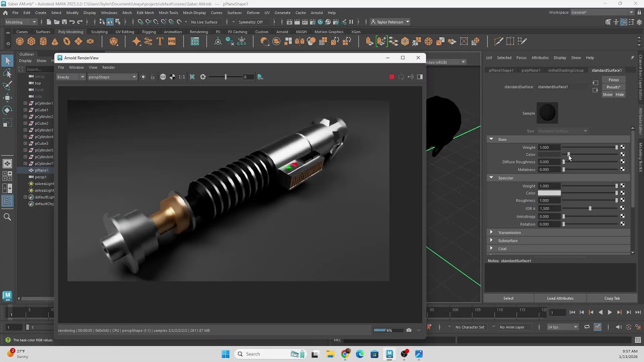Click the RenderView snapshot camera icon
The width and height of the screenshot is (644, 362).
(x=409, y=330)
